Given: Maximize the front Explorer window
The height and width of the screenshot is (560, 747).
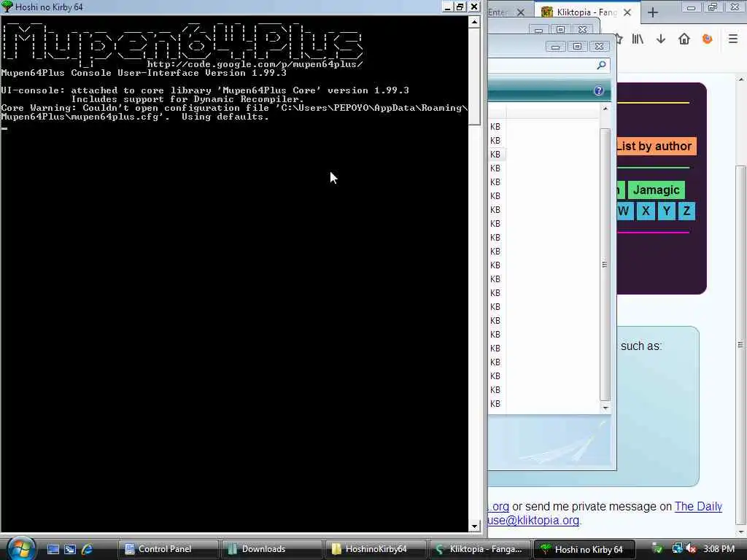Looking at the screenshot, I should pyautogui.click(x=577, y=46).
